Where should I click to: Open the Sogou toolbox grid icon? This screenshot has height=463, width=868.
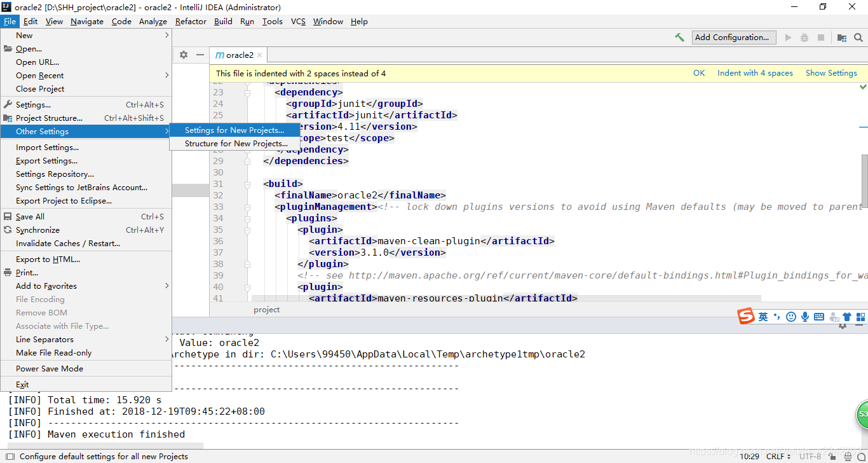861,317
